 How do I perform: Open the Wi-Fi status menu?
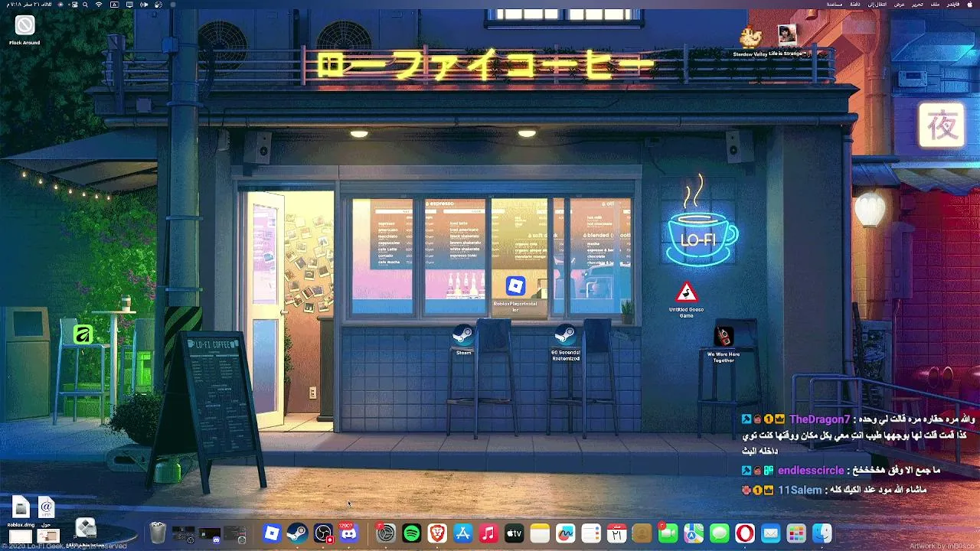point(98,5)
